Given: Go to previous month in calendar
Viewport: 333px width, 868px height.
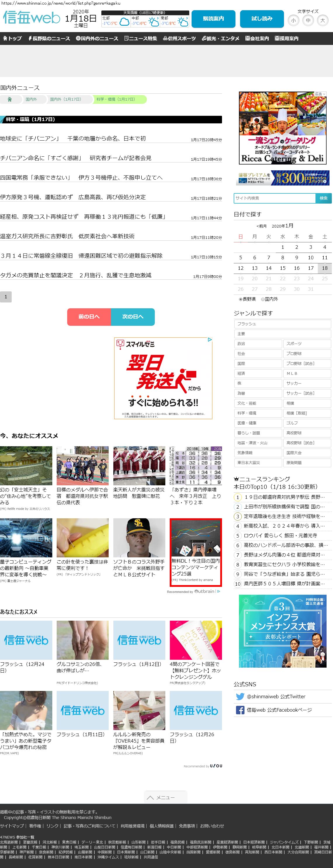Looking at the screenshot, I should tap(261, 226).
